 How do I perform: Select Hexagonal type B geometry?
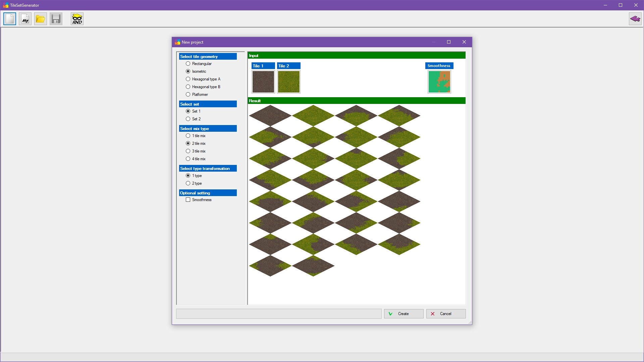[188, 86]
